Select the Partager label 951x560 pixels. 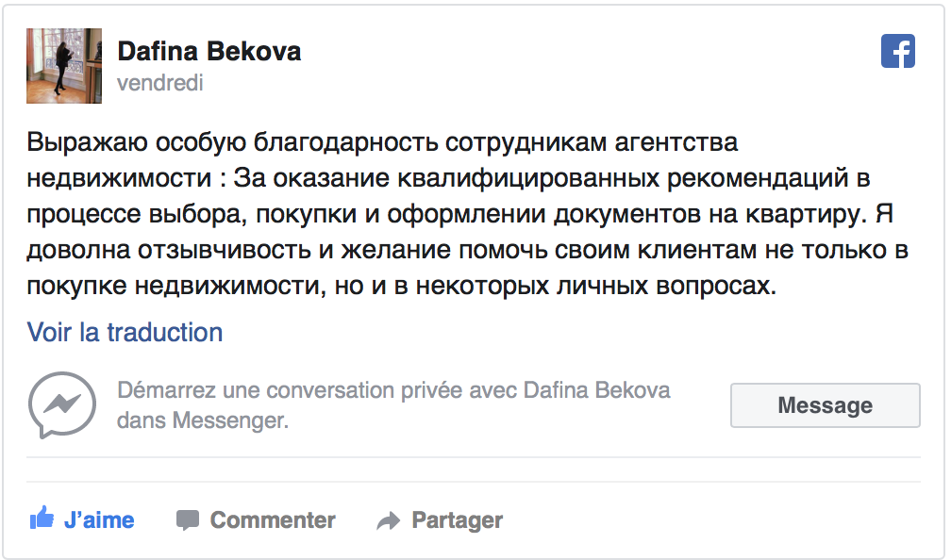(458, 520)
